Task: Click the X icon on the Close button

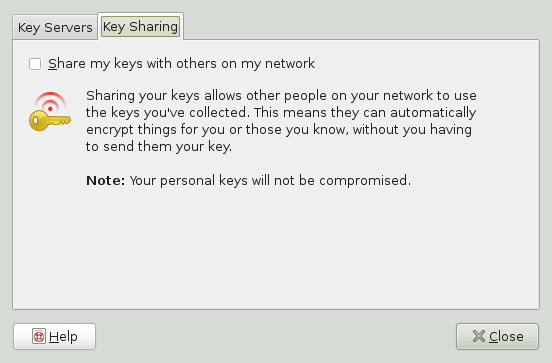Action: pyautogui.click(x=479, y=336)
